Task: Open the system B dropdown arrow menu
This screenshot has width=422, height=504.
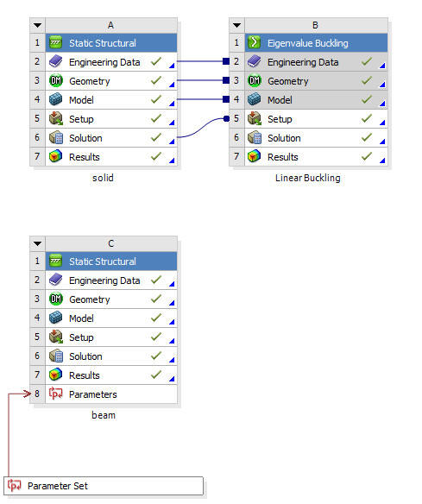Action: pos(236,25)
